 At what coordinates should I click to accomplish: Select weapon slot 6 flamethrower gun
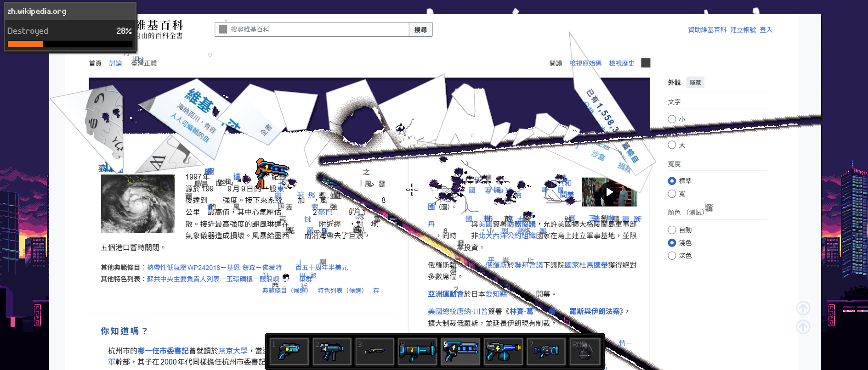point(503,352)
